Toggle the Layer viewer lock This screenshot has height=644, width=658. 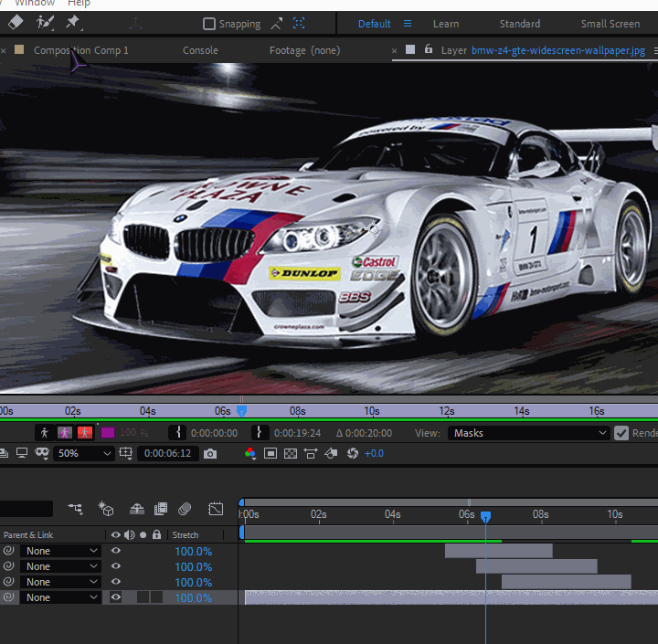pos(428,49)
